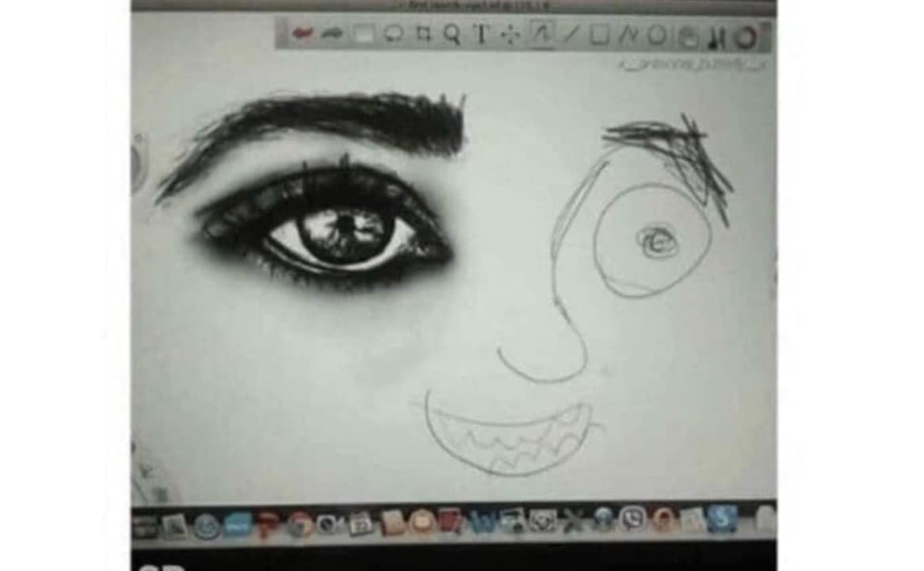The width and height of the screenshot is (924, 571).
Task: Select the Lasso selection tool
Action: click(393, 34)
